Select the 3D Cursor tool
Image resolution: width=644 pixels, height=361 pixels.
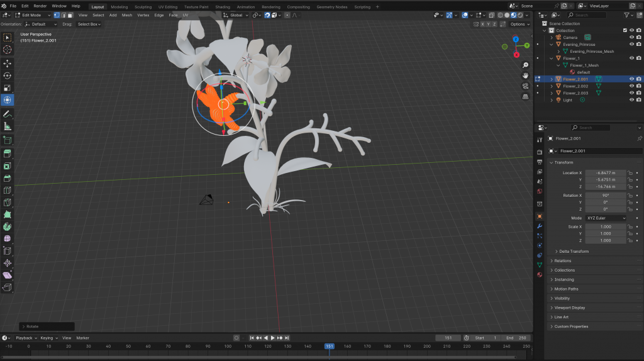(8, 50)
